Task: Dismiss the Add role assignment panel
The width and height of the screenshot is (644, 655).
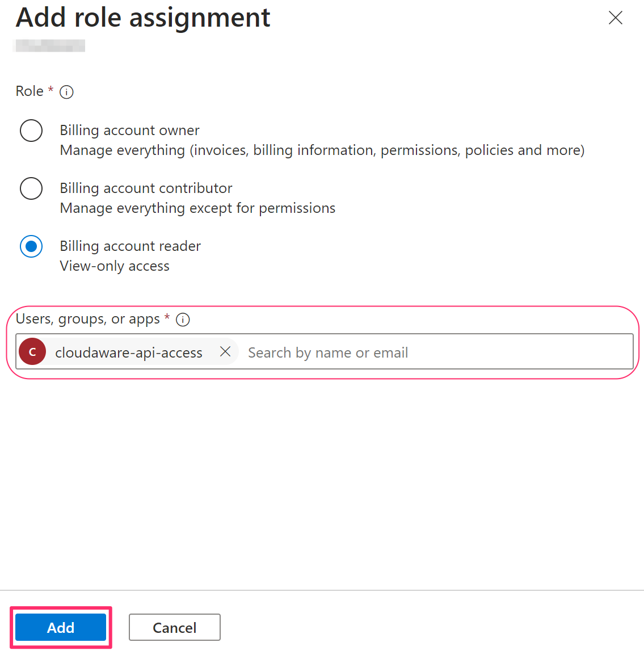Action: click(615, 18)
